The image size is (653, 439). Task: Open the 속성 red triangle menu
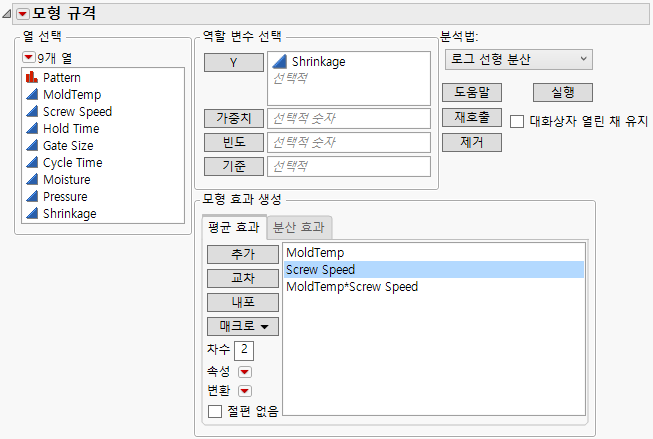pyautogui.click(x=244, y=372)
